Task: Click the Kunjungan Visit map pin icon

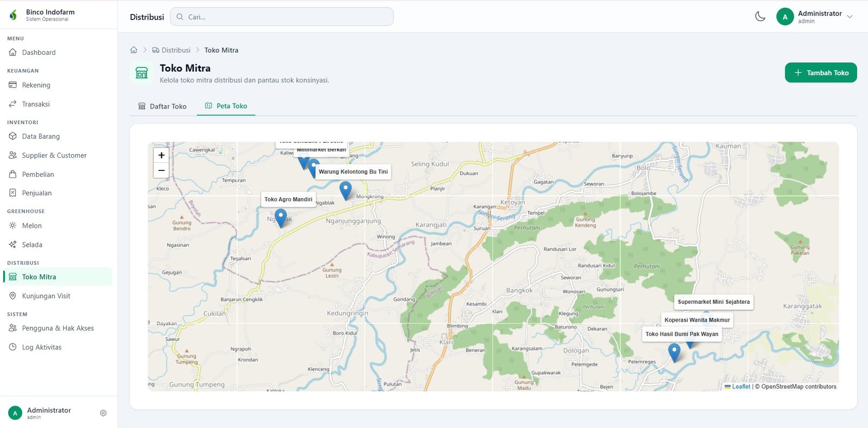Action: point(12,296)
